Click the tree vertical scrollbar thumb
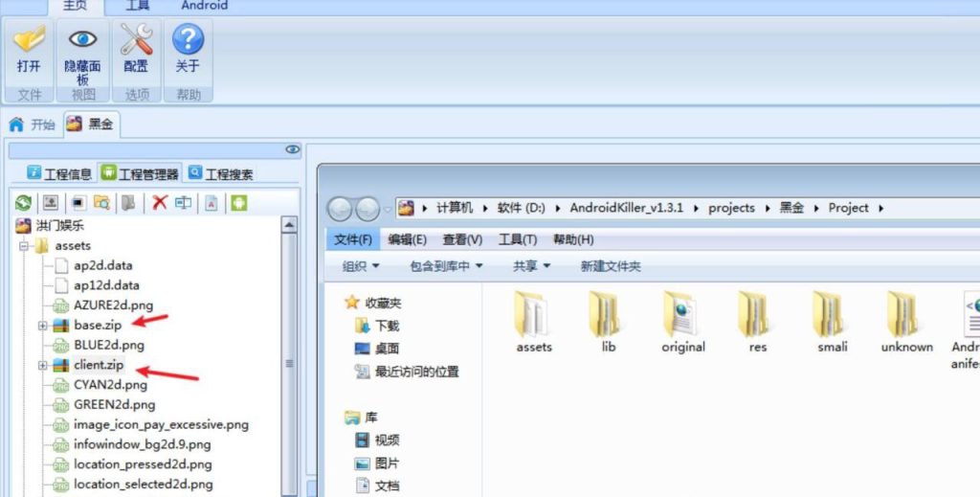980x497 pixels. (x=289, y=363)
